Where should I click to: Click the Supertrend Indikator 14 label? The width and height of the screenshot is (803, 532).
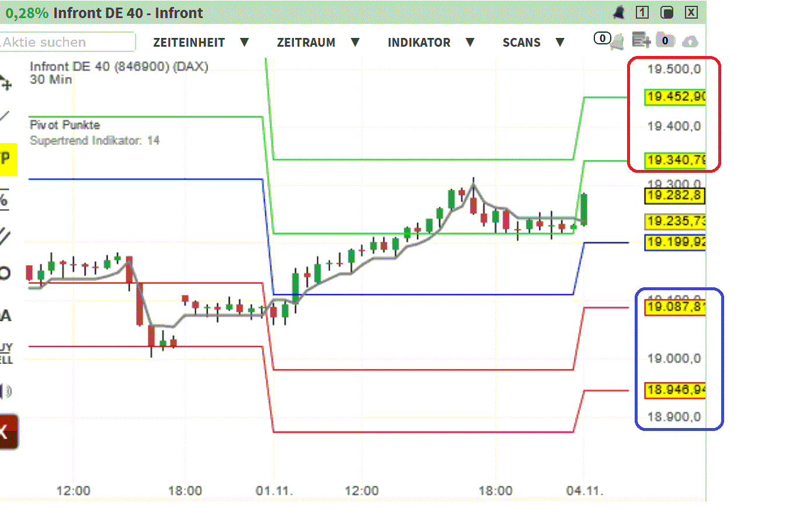tap(95, 140)
